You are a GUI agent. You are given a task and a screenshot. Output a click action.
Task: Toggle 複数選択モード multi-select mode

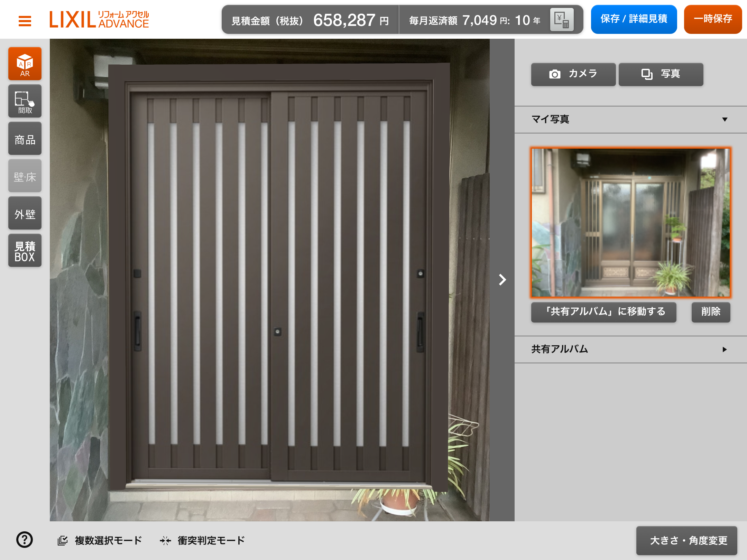click(100, 540)
